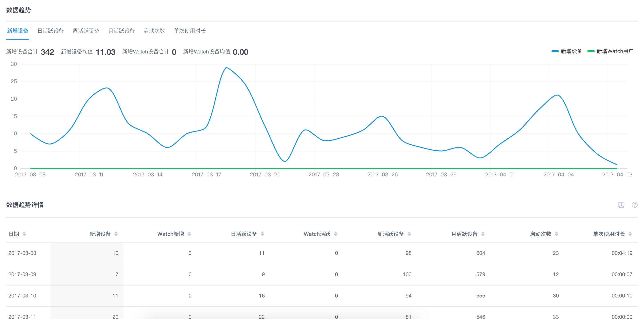The height and width of the screenshot is (319, 644).
Task: Select the 2017-03-08 date cell
Action: point(22,253)
